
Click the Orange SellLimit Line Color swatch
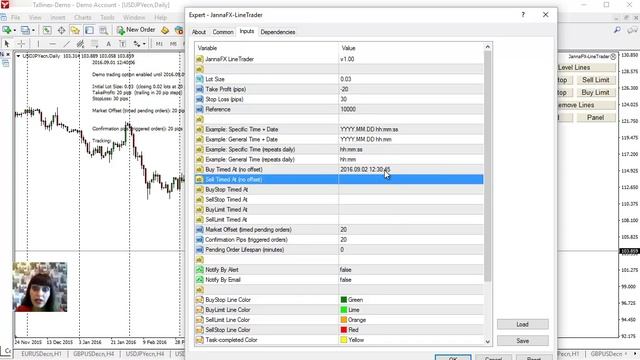[344, 320]
